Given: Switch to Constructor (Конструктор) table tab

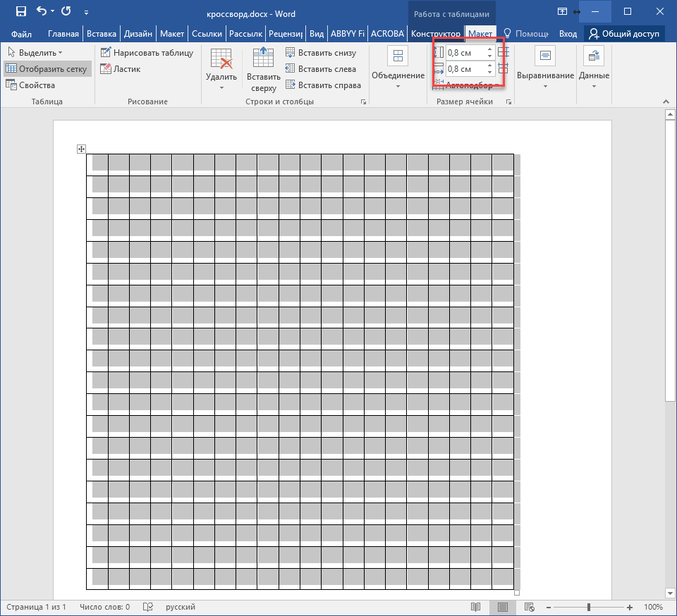Looking at the screenshot, I should coord(436,34).
